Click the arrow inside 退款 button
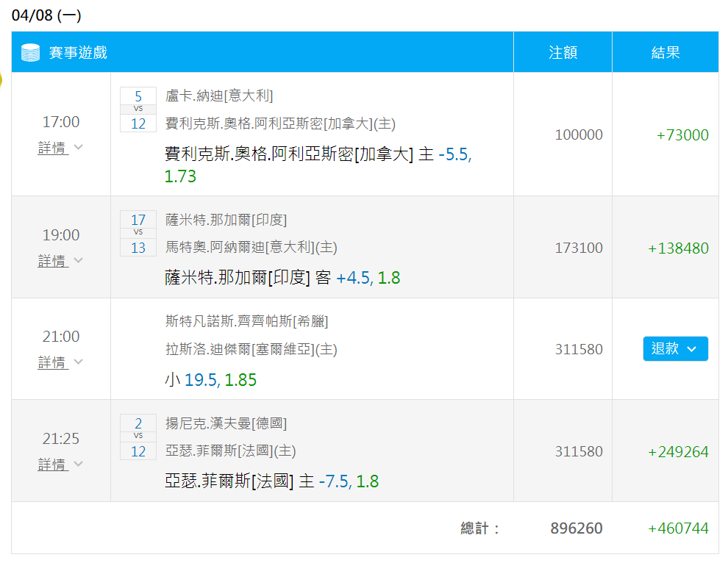This screenshot has width=728, height=563. [692, 349]
